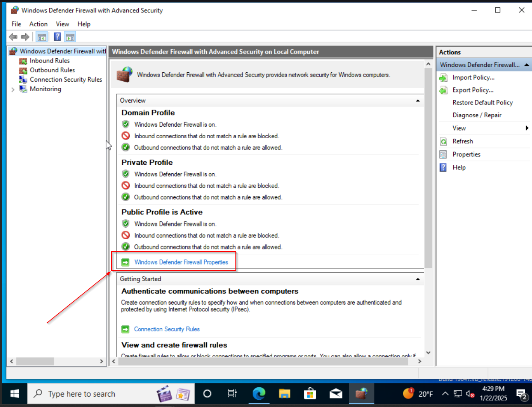Click the blue Help toolbar icon
Image resolution: width=532 pixels, height=407 pixels.
(x=57, y=37)
